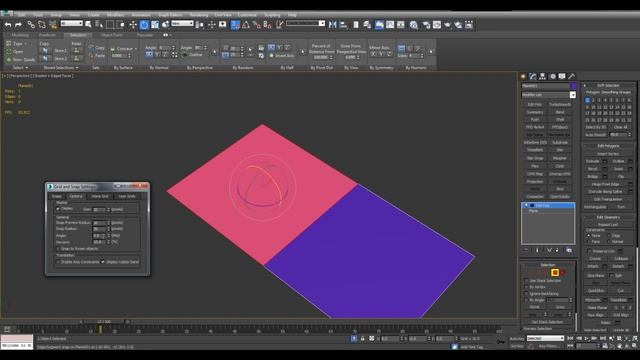Screen dimensions: 640x360
Task: Enable Ignore Backfacing checkbox
Action: [x=526, y=293]
